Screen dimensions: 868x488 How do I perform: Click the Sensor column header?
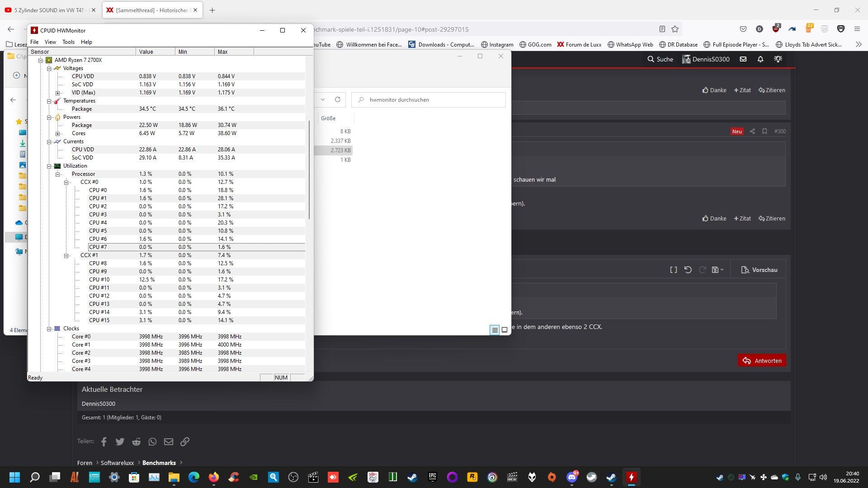click(x=82, y=52)
